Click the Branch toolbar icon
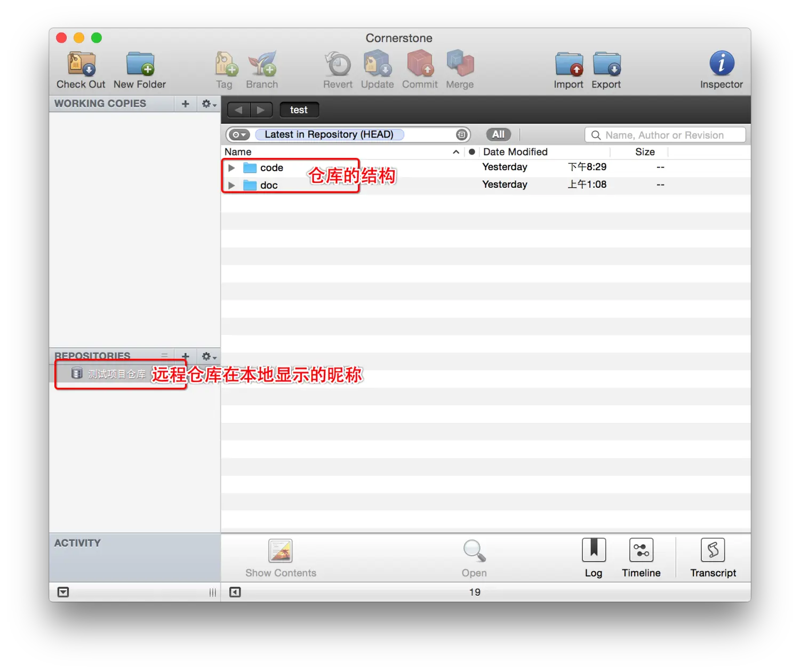This screenshot has width=800, height=672. [x=262, y=64]
